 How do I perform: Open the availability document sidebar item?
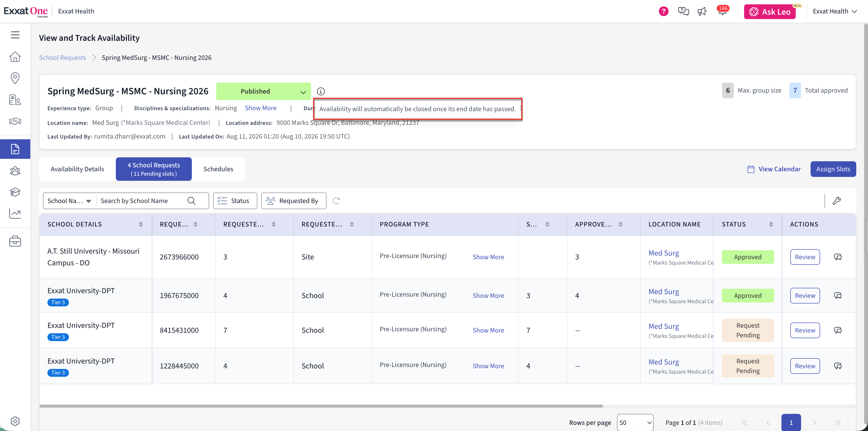(15, 149)
